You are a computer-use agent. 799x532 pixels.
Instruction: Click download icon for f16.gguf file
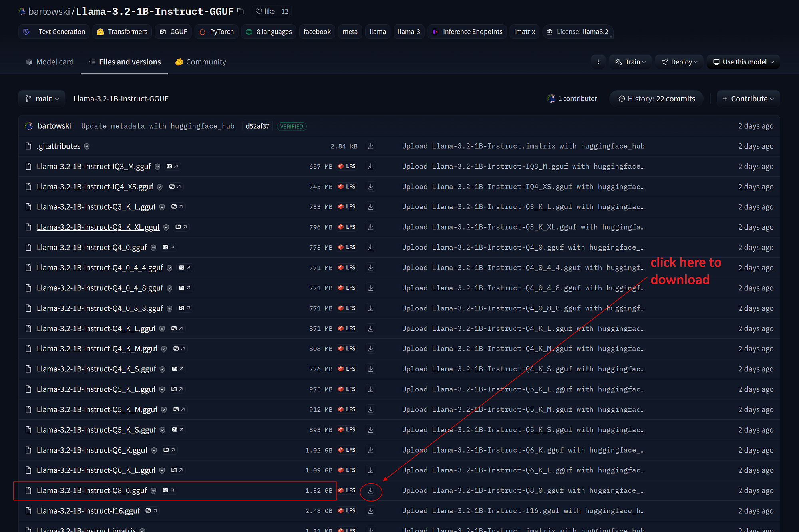pyautogui.click(x=371, y=511)
